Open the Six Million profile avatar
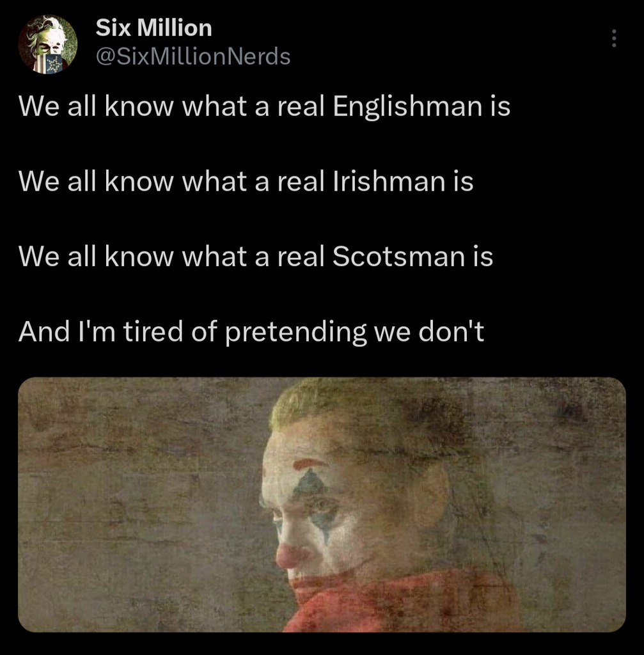The height and width of the screenshot is (655, 644). [47, 44]
